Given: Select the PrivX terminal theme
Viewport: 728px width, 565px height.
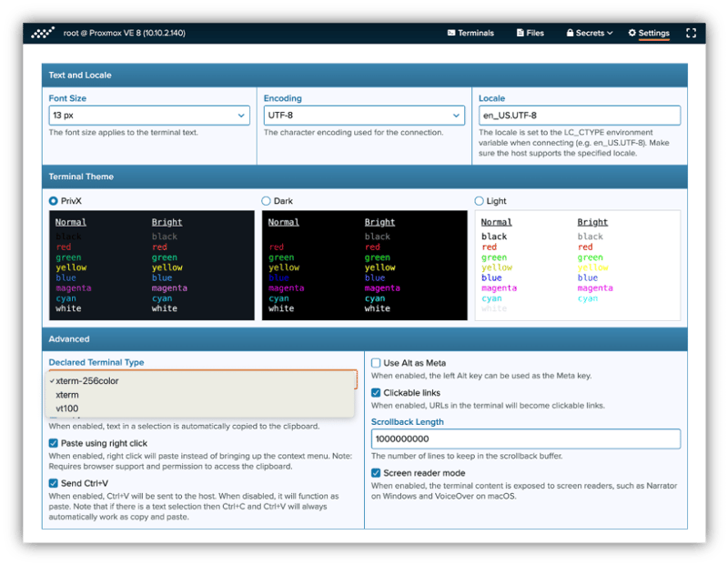Looking at the screenshot, I should tap(54, 201).
